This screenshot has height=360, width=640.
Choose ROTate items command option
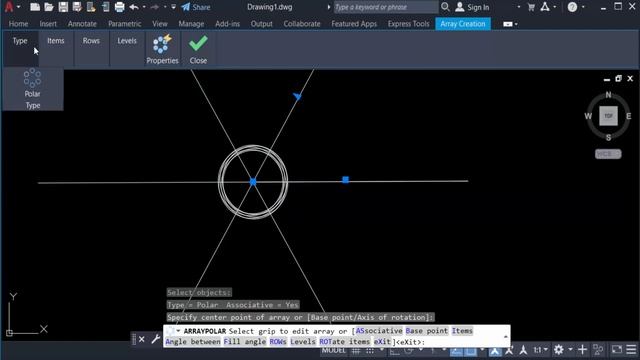point(344,342)
